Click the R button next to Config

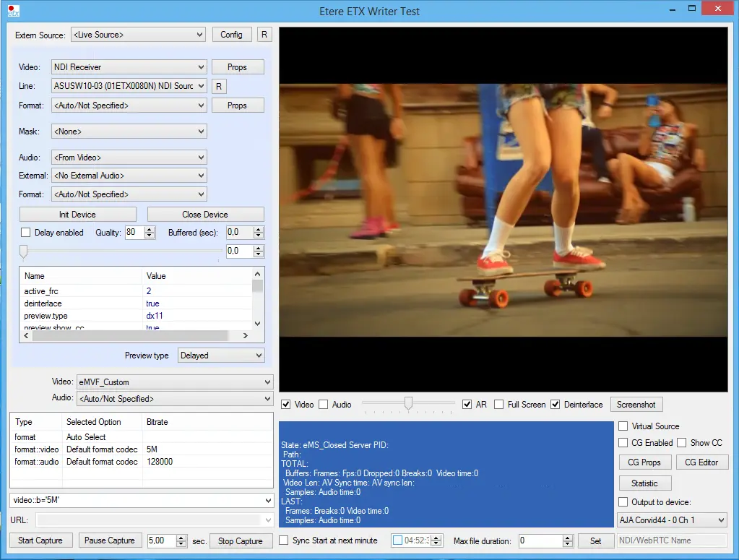264,35
